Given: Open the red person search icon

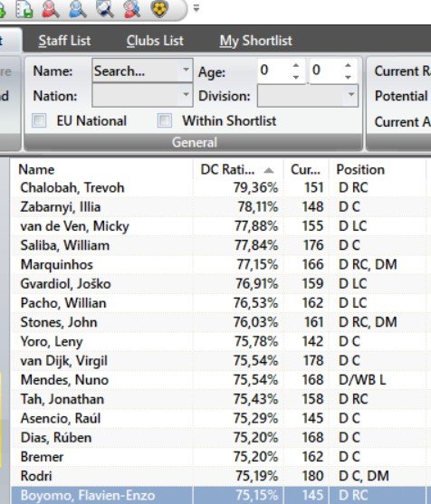Looking at the screenshot, I should click(x=51, y=9).
